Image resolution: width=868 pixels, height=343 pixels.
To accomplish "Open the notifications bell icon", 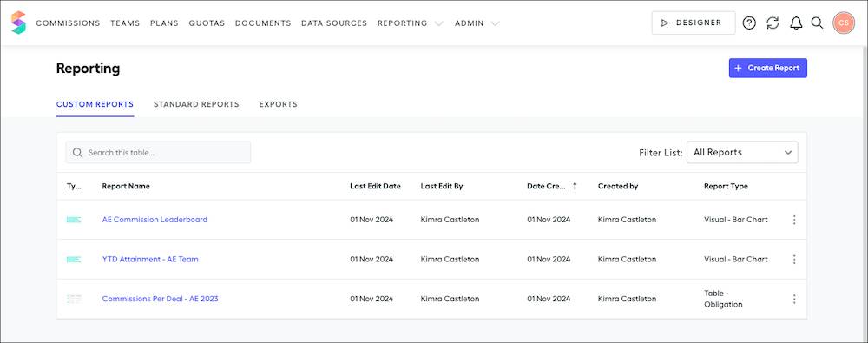I will coord(796,23).
